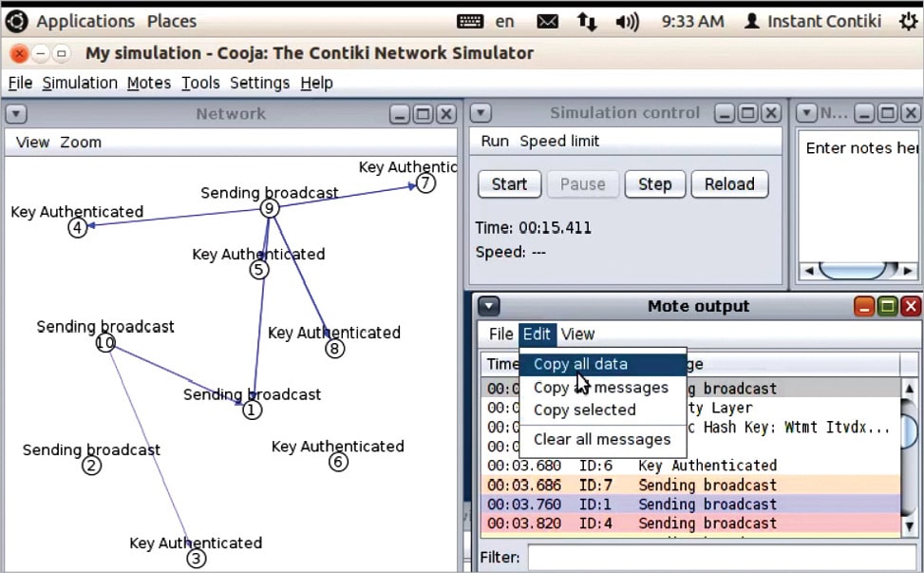
Task: Open the Run menu in Simulation control
Action: pos(495,141)
